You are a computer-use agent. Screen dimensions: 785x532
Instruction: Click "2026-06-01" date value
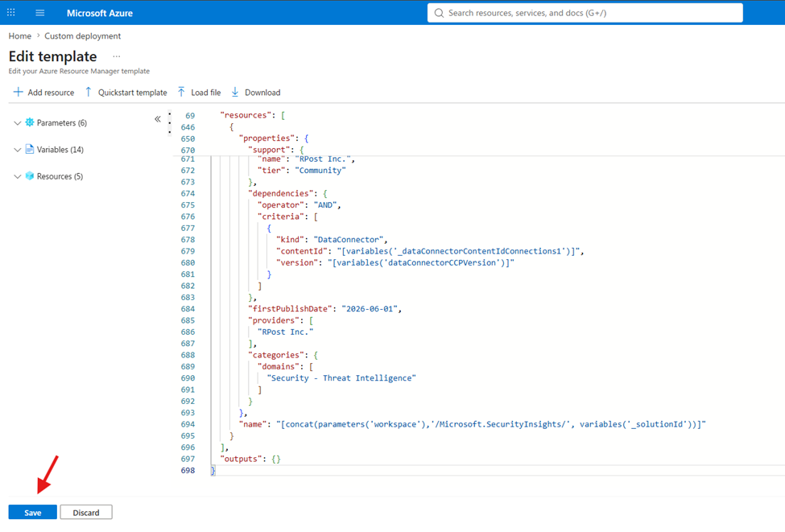click(370, 309)
